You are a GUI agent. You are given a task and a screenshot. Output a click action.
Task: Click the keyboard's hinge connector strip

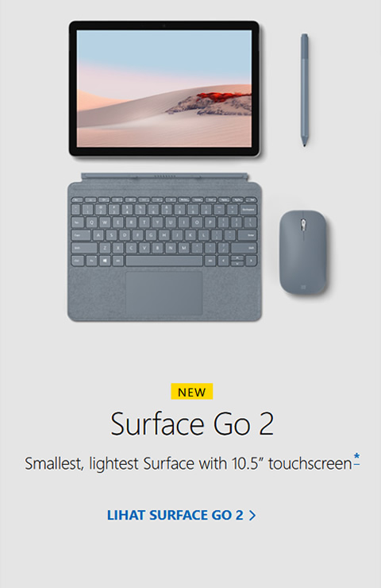pyautogui.click(x=164, y=176)
